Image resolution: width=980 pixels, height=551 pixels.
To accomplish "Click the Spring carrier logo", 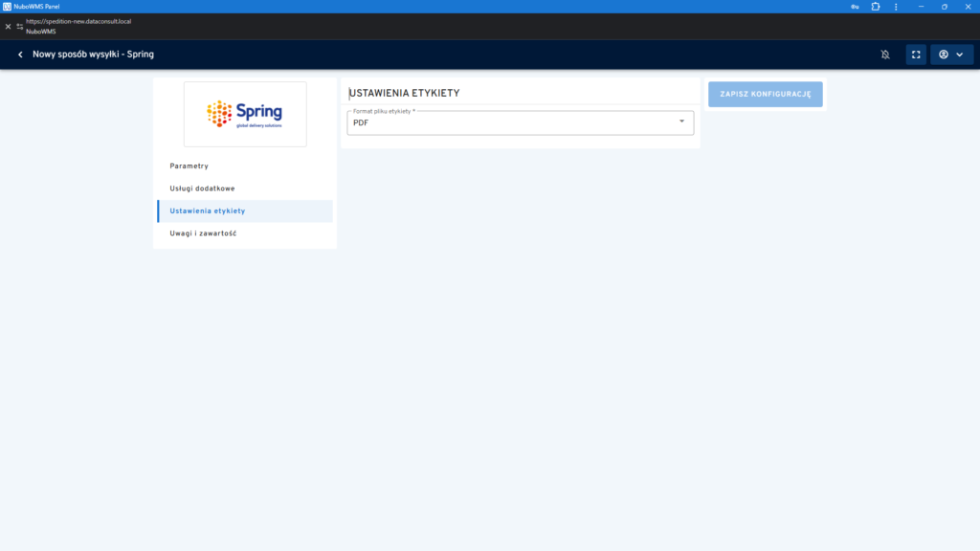I will click(245, 114).
